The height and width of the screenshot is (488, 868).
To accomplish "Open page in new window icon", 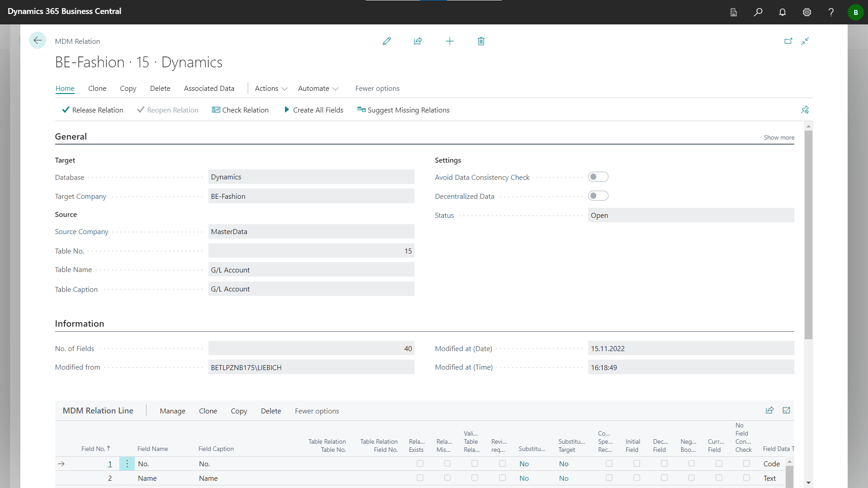I will [x=788, y=41].
